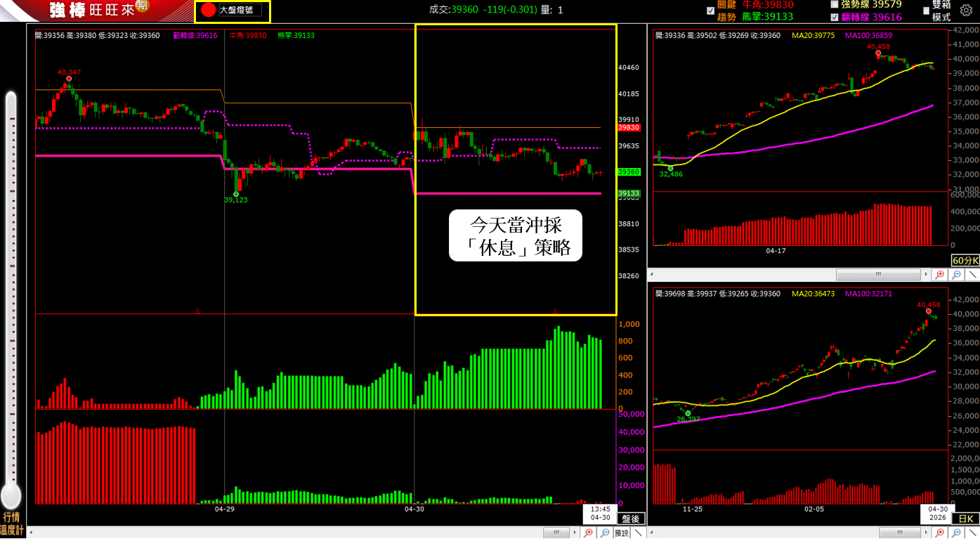Click the 翻轉線:39616 legend in main chart
Viewport: 980px width, 539px height.
pyautogui.click(x=195, y=35)
